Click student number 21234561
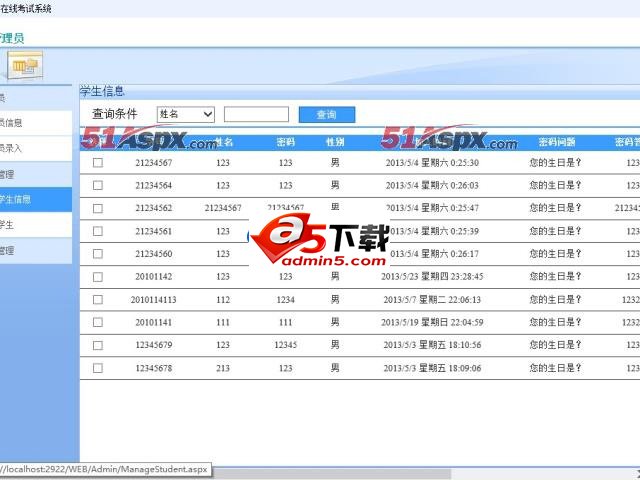This screenshot has width=640, height=480. pyautogui.click(x=153, y=231)
